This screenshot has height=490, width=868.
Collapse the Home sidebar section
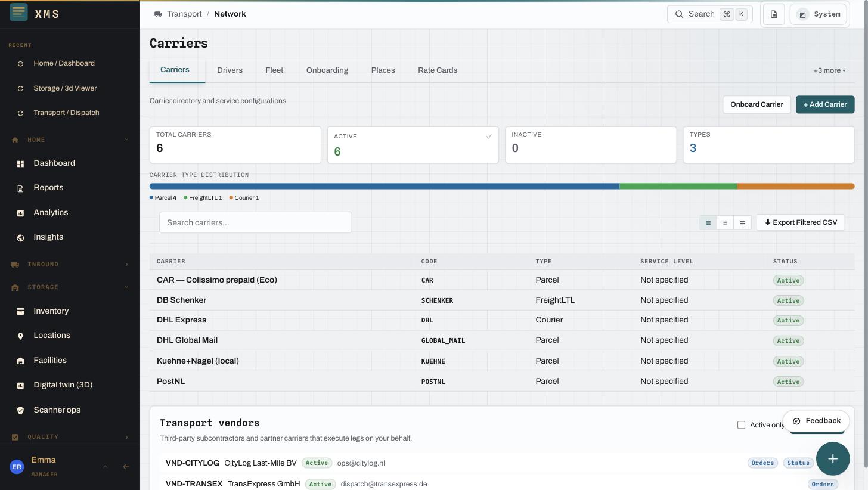(x=126, y=140)
